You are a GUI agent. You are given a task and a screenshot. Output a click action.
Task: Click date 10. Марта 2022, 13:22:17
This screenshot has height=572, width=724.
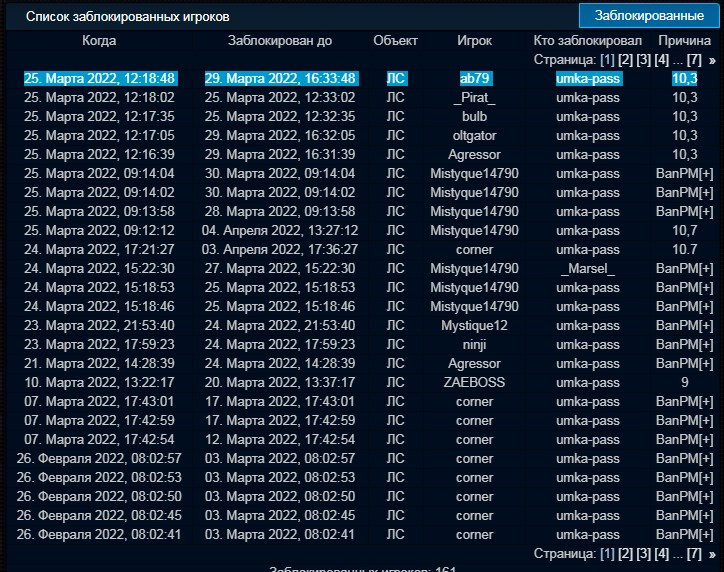(99, 382)
